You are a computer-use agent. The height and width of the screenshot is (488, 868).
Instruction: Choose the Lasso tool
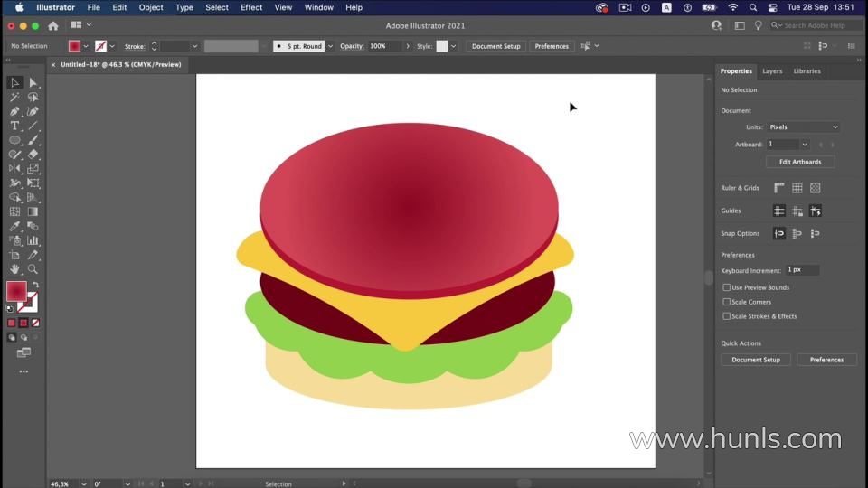(33, 97)
